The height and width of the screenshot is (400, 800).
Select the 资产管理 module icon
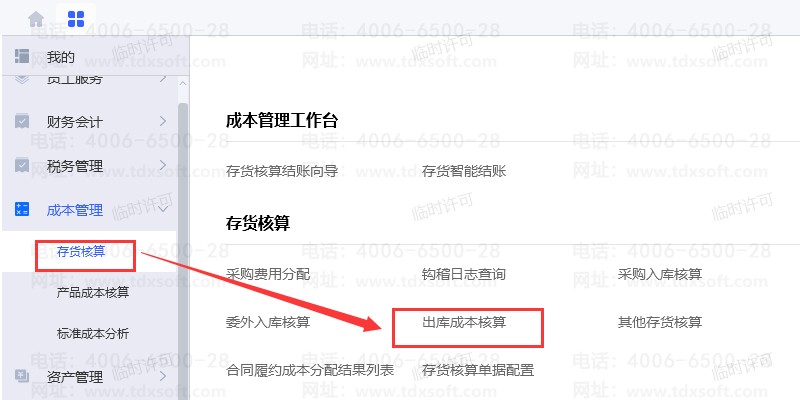22,377
